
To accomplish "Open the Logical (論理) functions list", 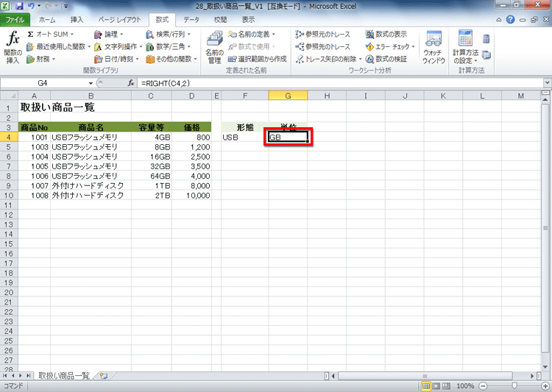I will click(x=109, y=34).
